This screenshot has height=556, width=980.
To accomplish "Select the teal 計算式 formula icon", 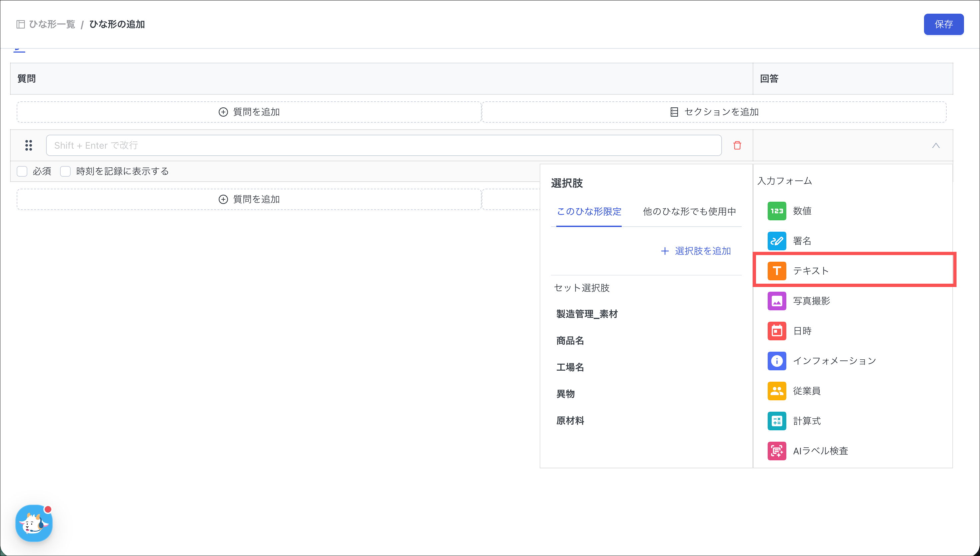I will 777,421.
